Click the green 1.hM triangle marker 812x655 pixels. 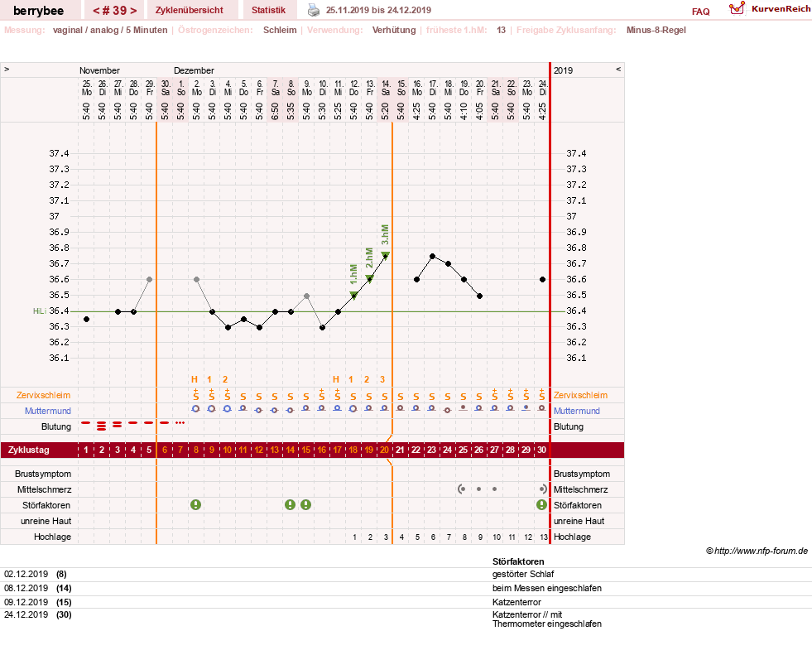coord(353,296)
